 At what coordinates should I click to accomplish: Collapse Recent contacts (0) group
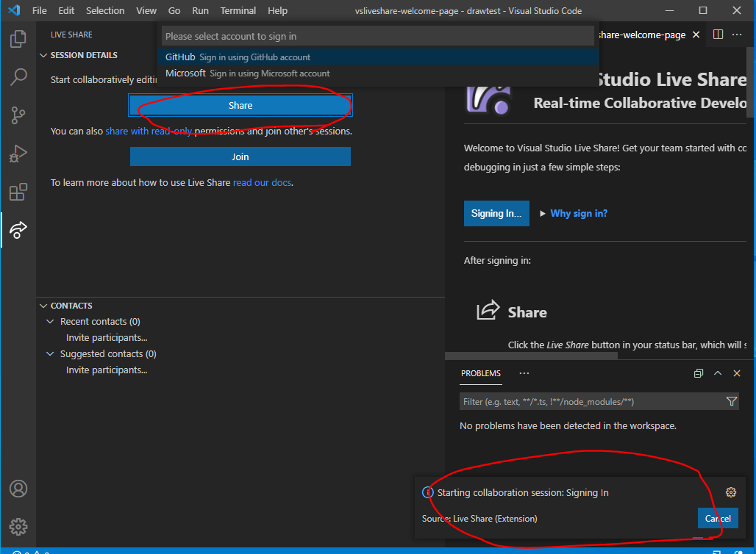coord(50,321)
